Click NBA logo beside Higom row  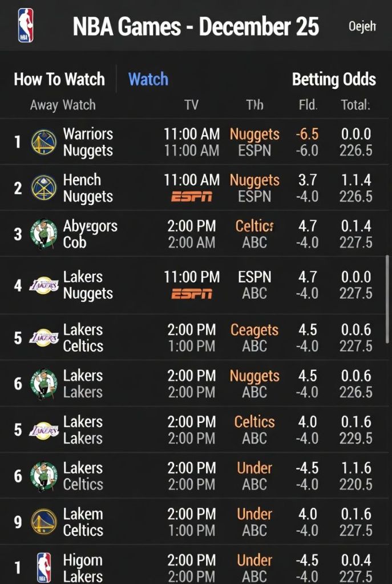(44, 567)
